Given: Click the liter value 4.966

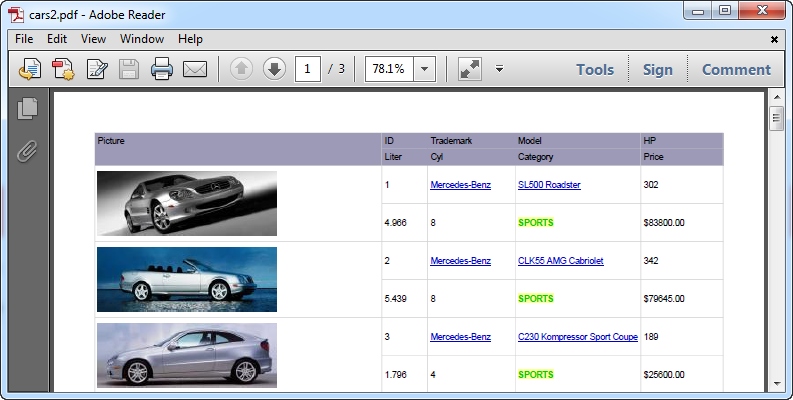Looking at the screenshot, I should point(395,223).
